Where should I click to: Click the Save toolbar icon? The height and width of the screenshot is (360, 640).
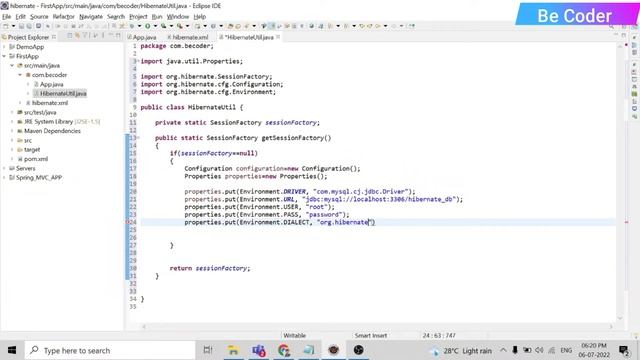click(21, 26)
